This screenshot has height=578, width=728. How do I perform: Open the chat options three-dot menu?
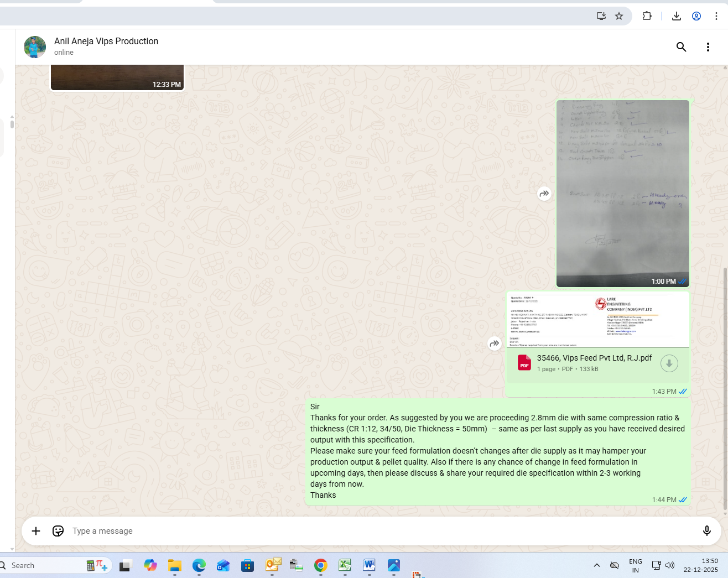pyautogui.click(x=708, y=47)
